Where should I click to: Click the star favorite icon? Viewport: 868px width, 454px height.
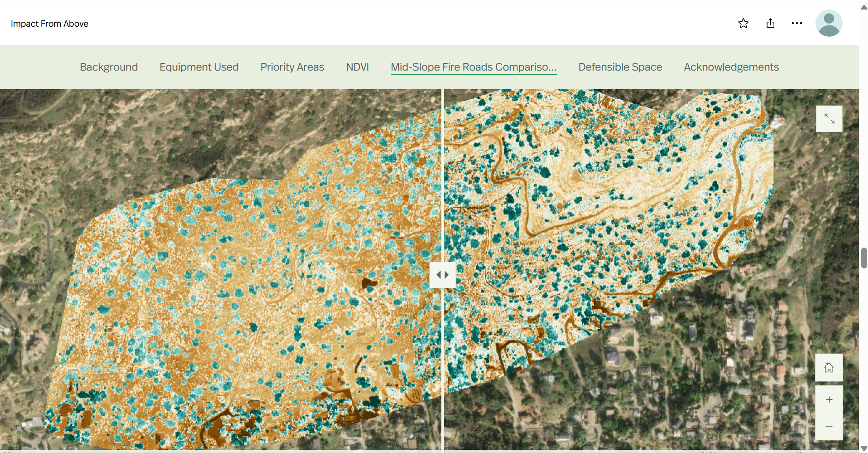tap(743, 24)
